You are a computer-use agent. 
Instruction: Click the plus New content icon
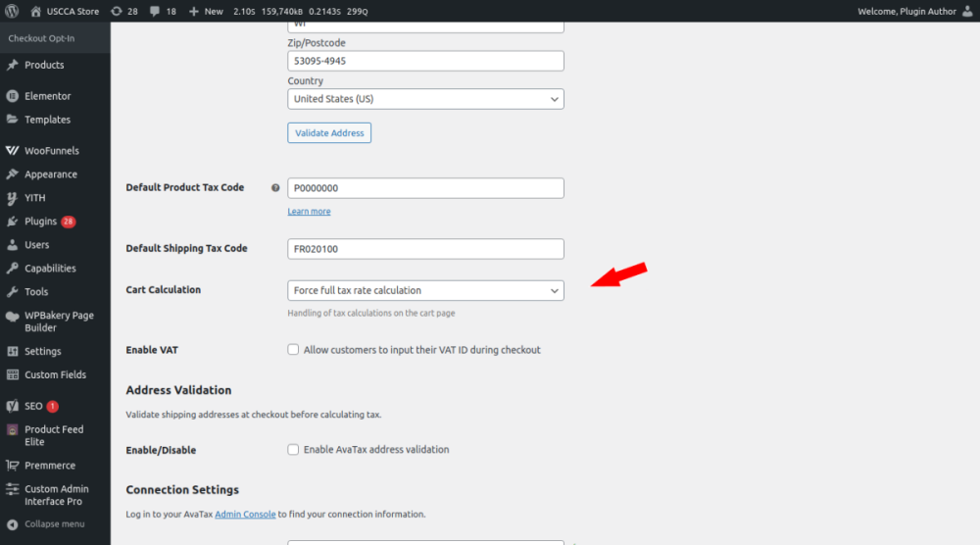point(193,11)
